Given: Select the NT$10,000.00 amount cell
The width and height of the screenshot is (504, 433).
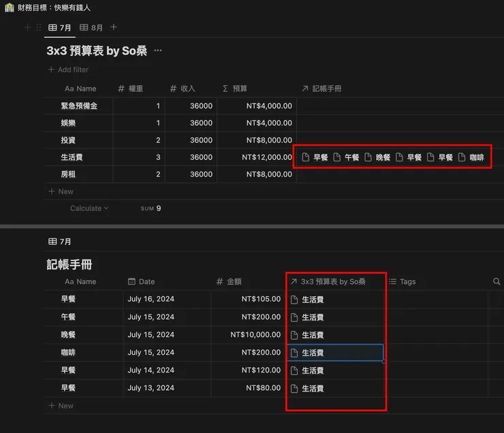Looking at the screenshot, I should pyautogui.click(x=248, y=335).
